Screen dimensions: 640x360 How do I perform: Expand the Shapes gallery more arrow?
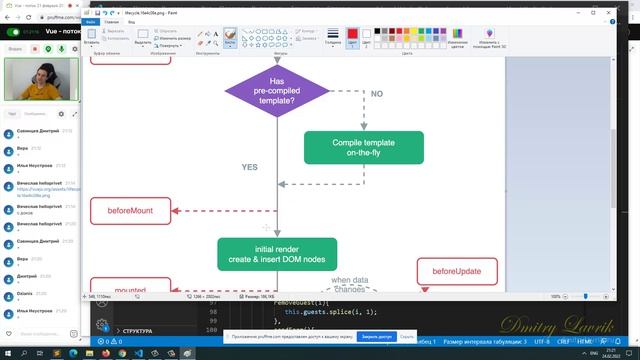(x=291, y=45)
